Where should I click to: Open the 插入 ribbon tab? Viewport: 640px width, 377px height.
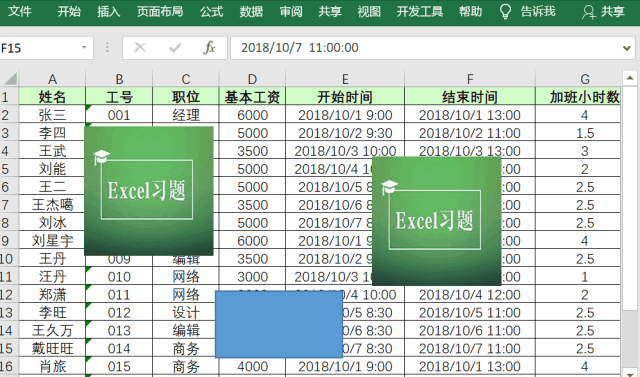point(108,11)
